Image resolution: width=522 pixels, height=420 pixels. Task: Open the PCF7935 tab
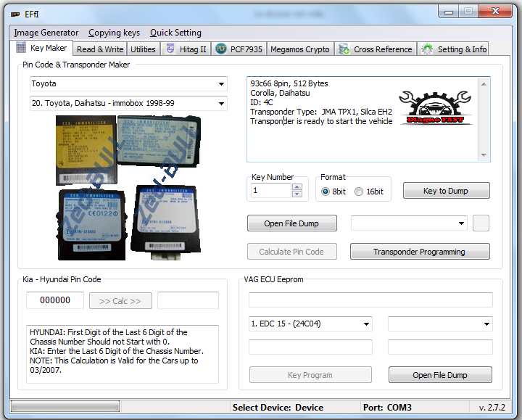coord(239,49)
